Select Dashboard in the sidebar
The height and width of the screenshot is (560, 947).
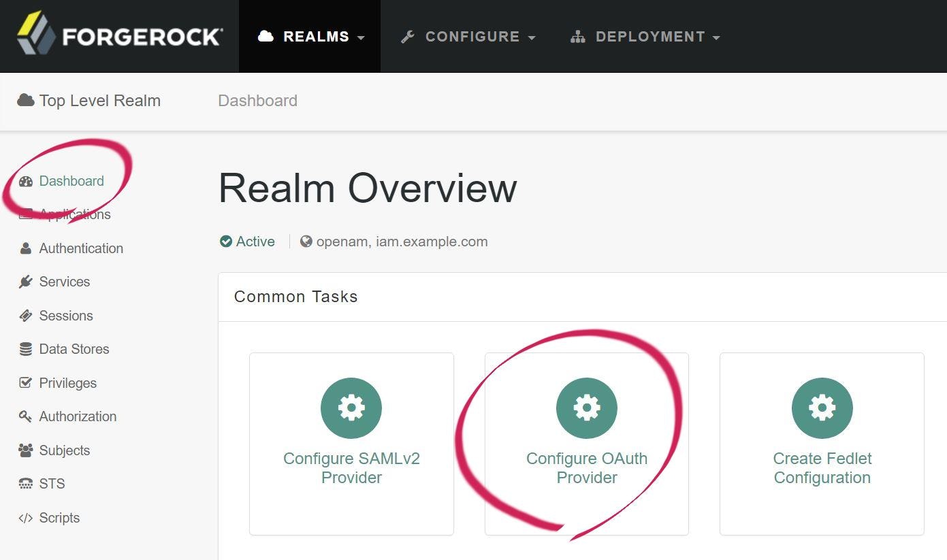71,181
